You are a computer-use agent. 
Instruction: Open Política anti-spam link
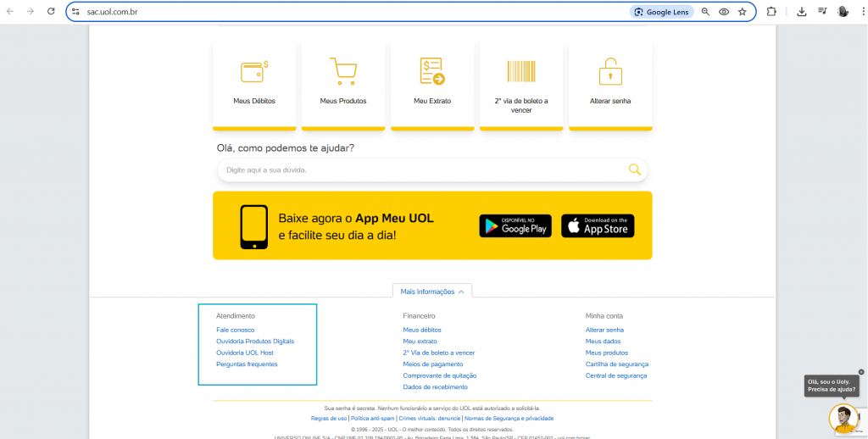(373, 419)
